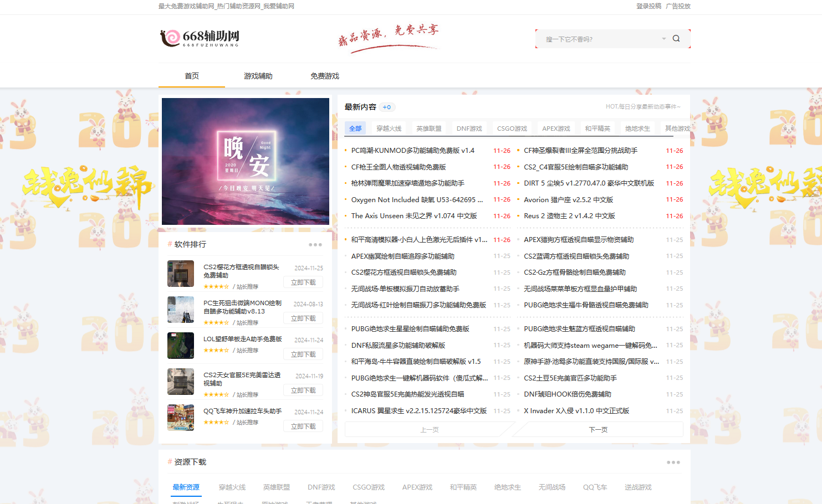The image size is (822, 504).
Task: Select the 英雄联盟 tab in 最新内容
Action: pos(429,128)
